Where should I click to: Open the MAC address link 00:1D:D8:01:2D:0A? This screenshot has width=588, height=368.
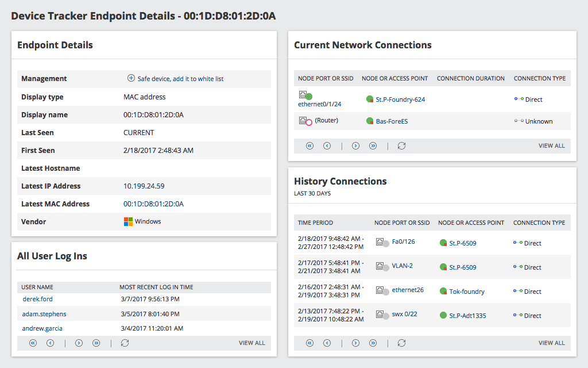pyautogui.click(x=154, y=204)
